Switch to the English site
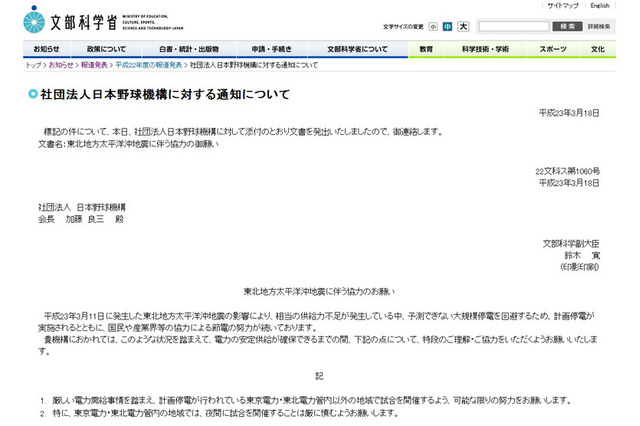This screenshot has height=426, width=640. coord(600,6)
